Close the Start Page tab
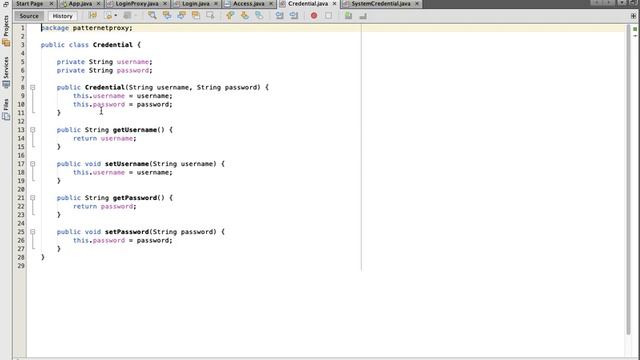 (x=51, y=3)
